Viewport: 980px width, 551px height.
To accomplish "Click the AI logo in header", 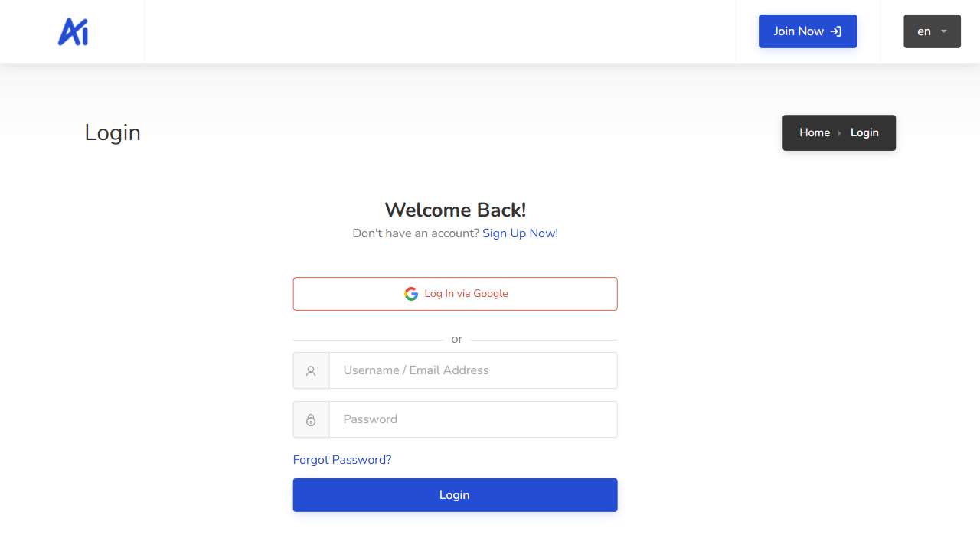I will coord(73,31).
